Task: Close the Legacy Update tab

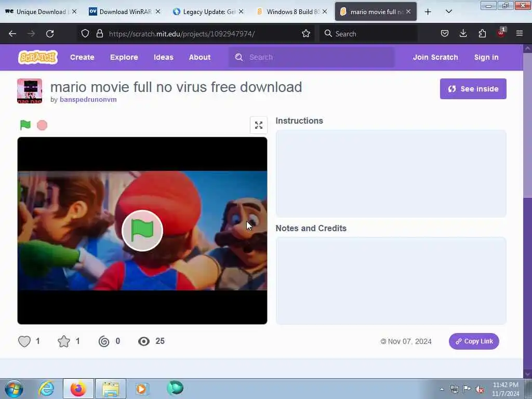Action: click(241, 11)
